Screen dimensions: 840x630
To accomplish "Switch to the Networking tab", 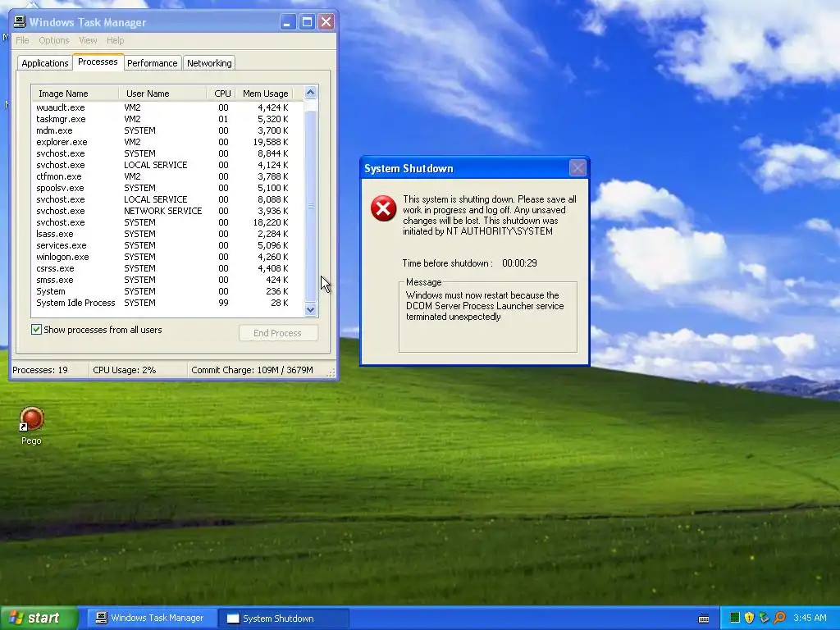I will [x=209, y=63].
